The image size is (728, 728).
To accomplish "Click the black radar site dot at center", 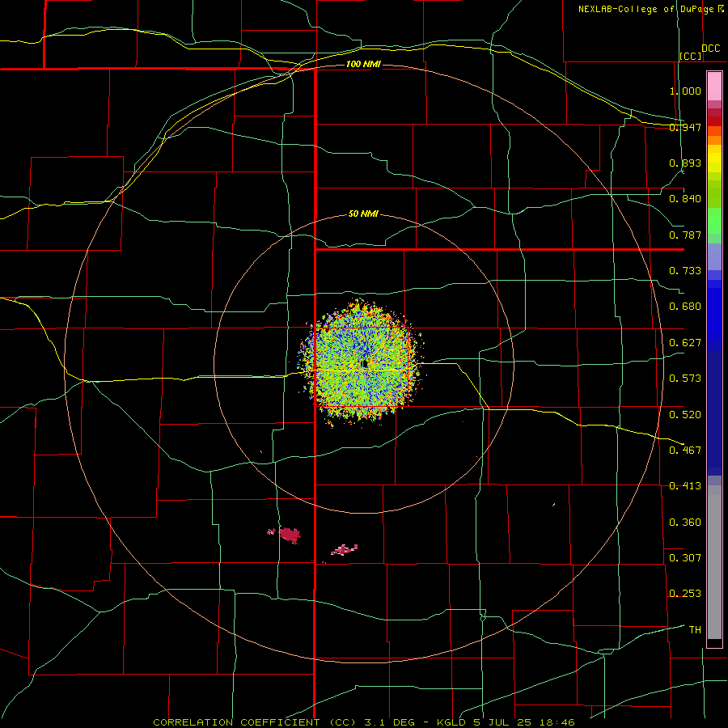I will coord(365,364).
